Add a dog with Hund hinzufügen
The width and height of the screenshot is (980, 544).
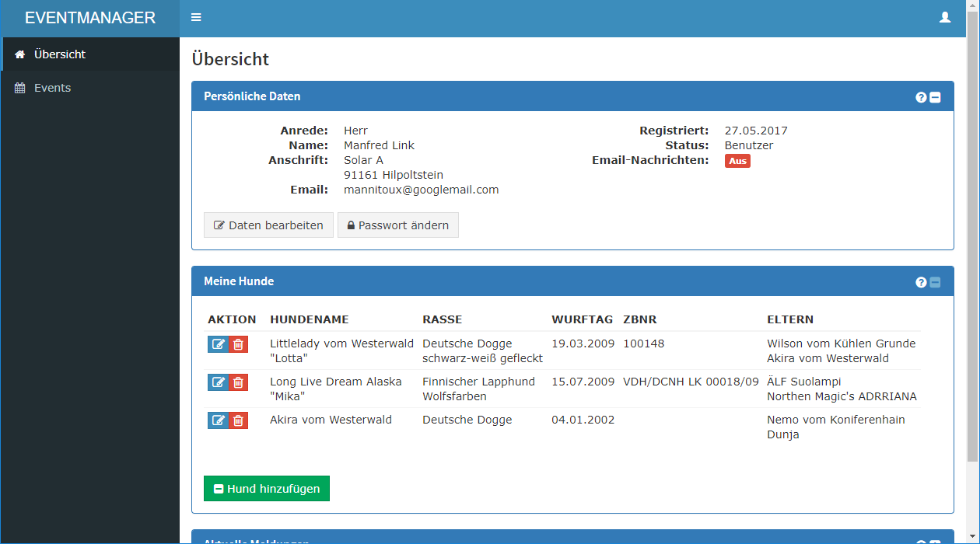[267, 489]
